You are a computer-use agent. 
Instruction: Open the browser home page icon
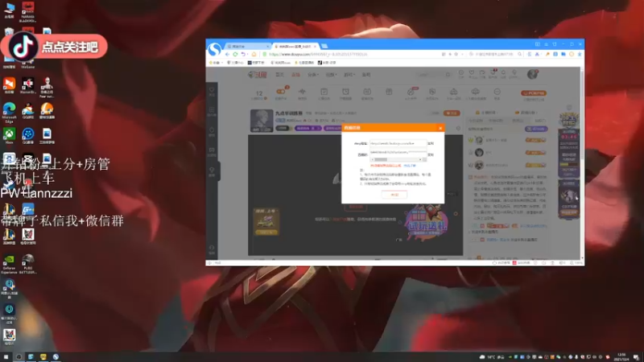click(x=254, y=54)
